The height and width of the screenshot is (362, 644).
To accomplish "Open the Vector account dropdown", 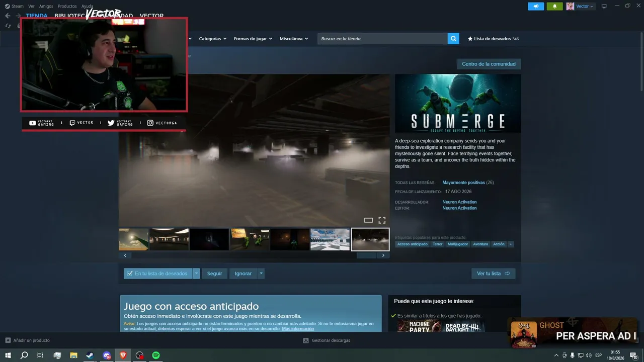I will [x=585, y=6].
